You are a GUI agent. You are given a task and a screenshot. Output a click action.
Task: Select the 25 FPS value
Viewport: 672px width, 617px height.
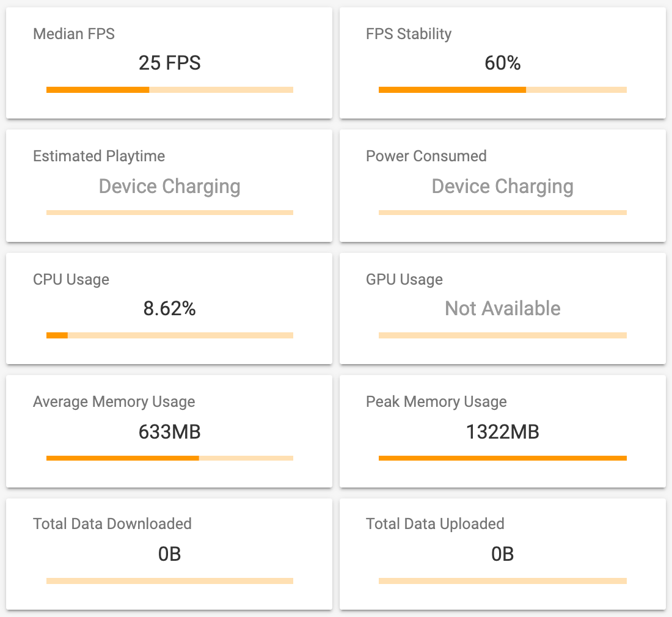(x=170, y=63)
